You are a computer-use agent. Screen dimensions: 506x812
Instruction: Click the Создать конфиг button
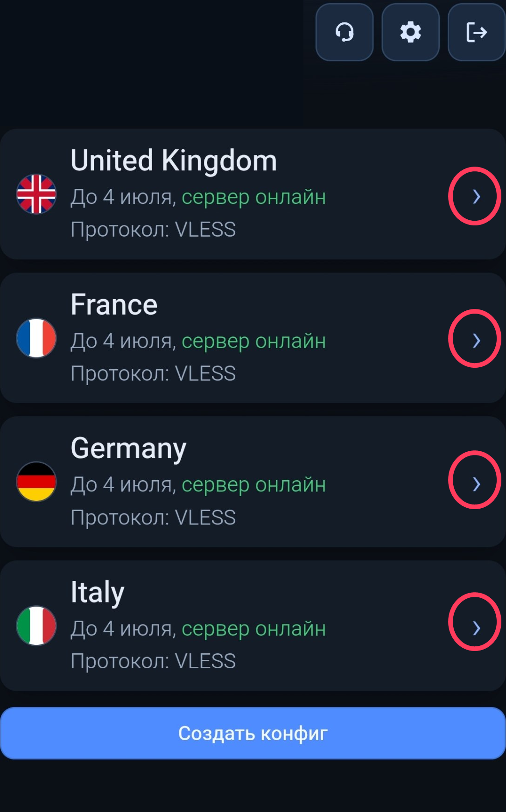(x=253, y=733)
